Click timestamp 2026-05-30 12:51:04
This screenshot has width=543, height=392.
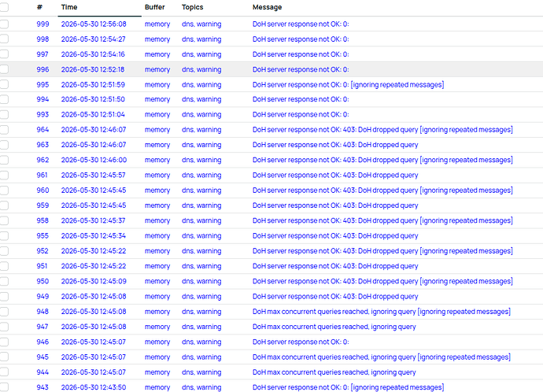93,115
